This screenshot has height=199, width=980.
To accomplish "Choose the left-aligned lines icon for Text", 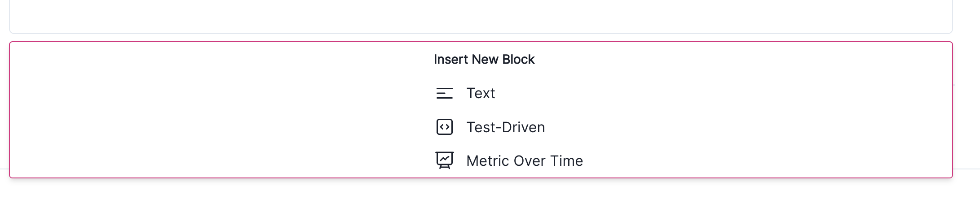I will pos(444,93).
